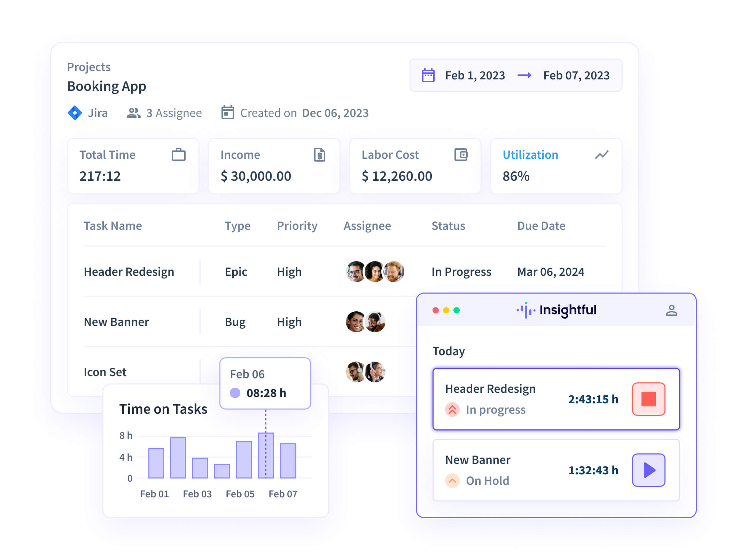Viewport: 747px width, 560px height.
Task: Sort by Task Name column header
Action: [x=113, y=226]
